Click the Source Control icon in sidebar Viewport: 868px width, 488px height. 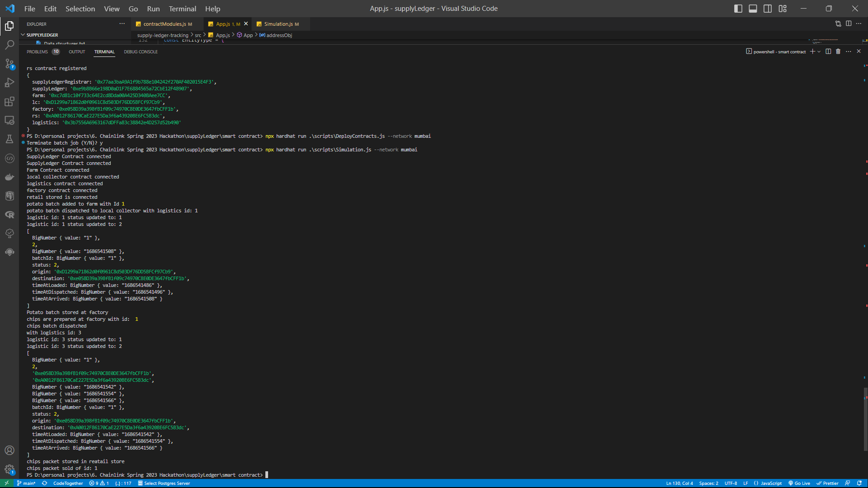(x=9, y=64)
